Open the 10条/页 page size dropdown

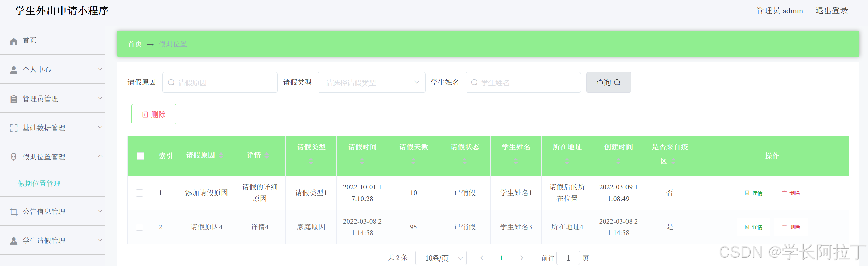tap(441, 258)
